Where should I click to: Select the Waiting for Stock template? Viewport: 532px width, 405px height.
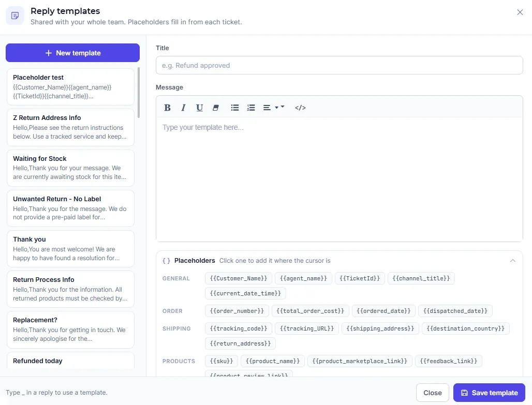[70, 168]
